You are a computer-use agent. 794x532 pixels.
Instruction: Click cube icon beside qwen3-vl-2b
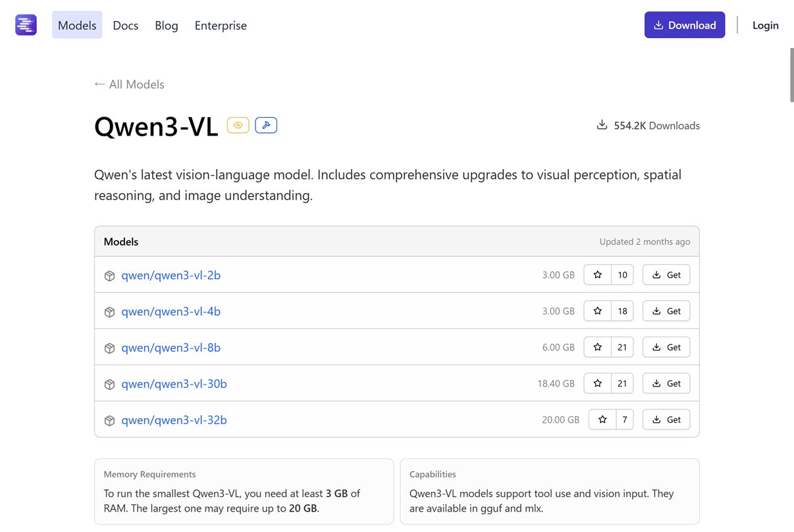pyautogui.click(x=110, y=276)
